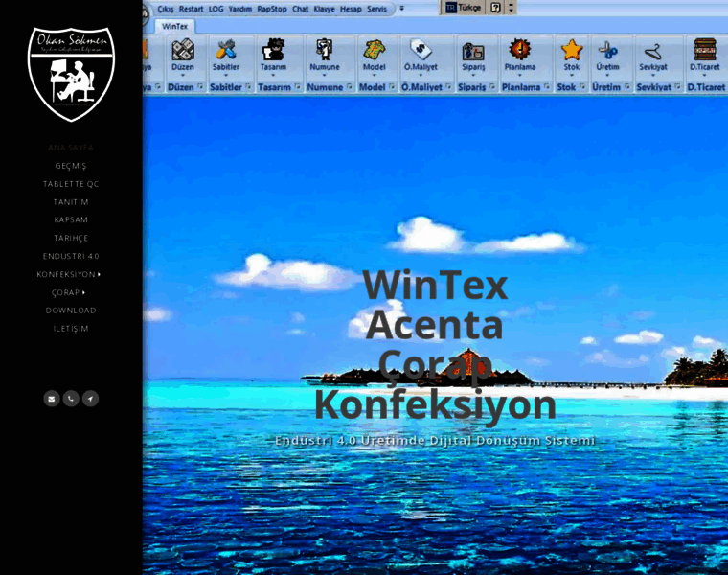Select the Sevkiyat hanger icon
The height and width of the screenshot is (575, 728).
tap(653, 51)
